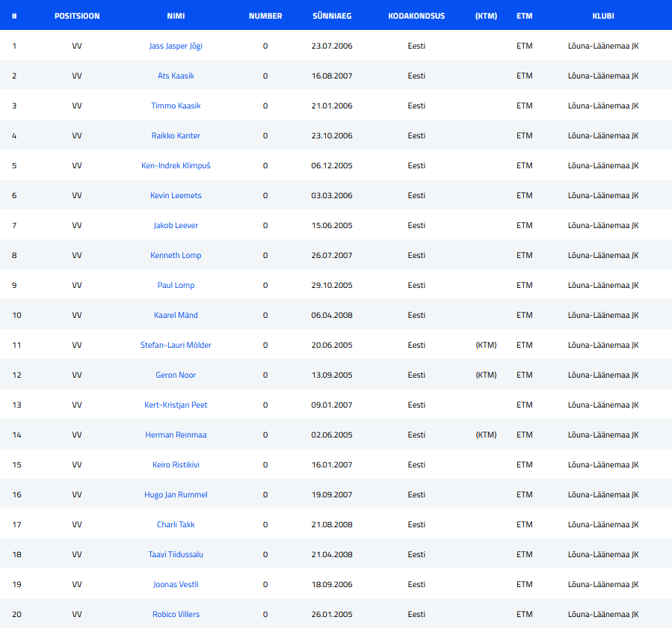Click Kenneth Lomp in the table

pos(176,255)
